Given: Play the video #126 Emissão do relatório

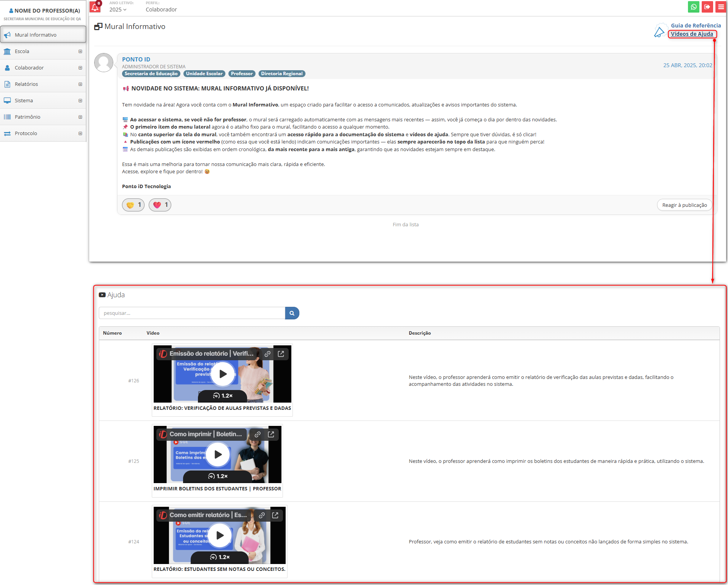Looking at the screenshot, I should coord(223,374).
